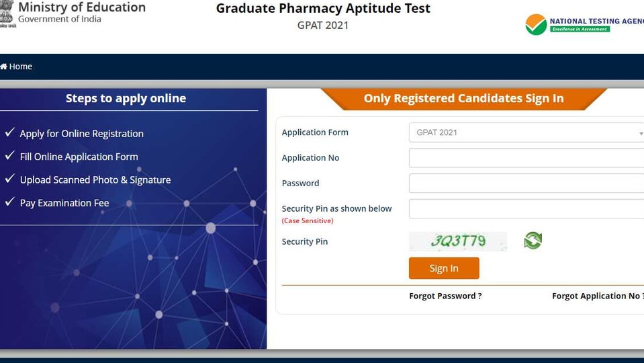Open the Application Form dropdown
The width and height of the screenshot is (644, 363).
pyautogui.click(x=526, y=132)
